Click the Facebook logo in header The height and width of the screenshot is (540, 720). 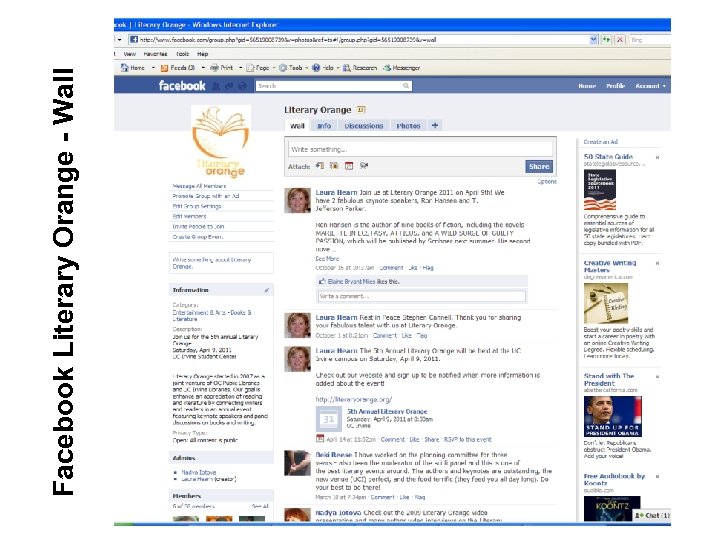[x=182, y=85]
